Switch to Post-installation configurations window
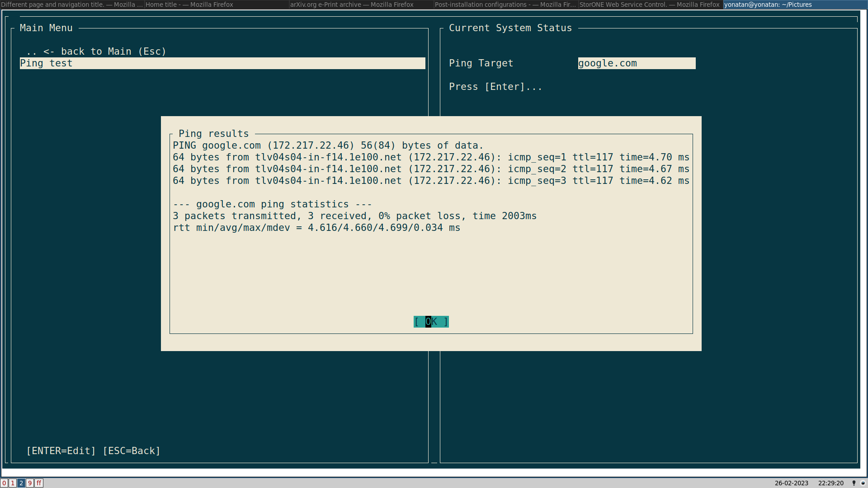Viewport: 868px width, 488px height. click(x=505, y=5)
